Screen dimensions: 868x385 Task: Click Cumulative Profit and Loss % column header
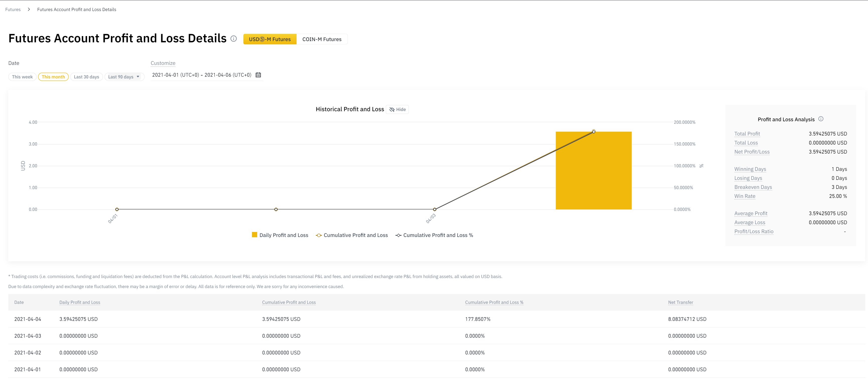(494, 303)
